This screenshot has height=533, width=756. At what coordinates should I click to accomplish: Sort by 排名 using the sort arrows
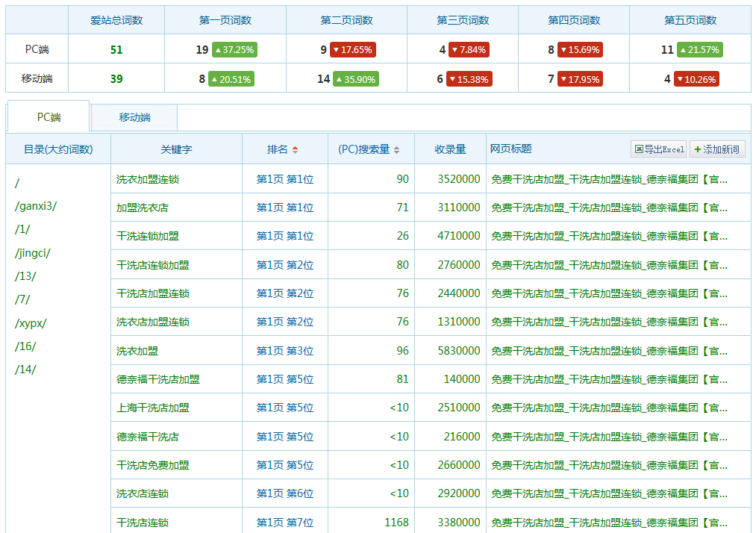pos(295,150)
